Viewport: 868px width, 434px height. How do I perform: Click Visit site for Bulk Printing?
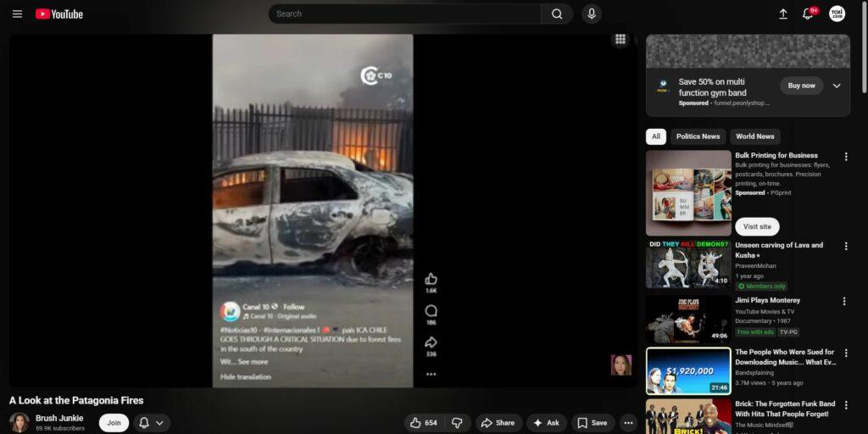click(x=757, y=226)
